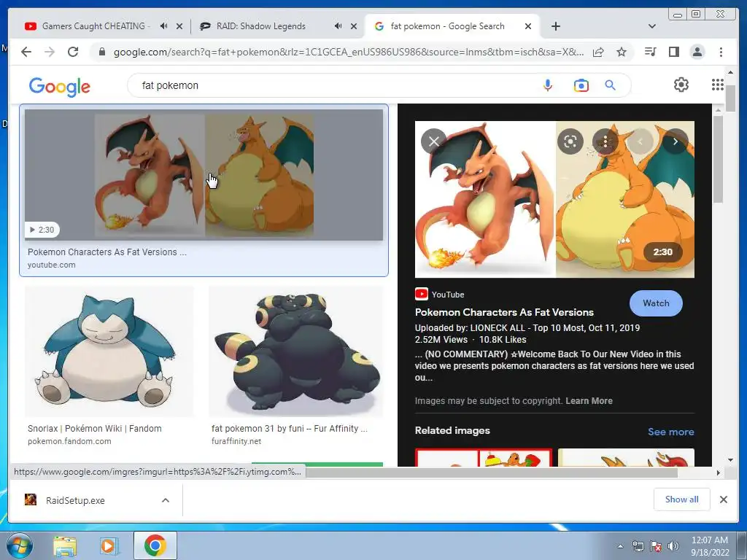Image resolution: width=747 pixels, height=560 pixels.
Task: Dismiss the downloads bar
Action: (x=724, y=499)
